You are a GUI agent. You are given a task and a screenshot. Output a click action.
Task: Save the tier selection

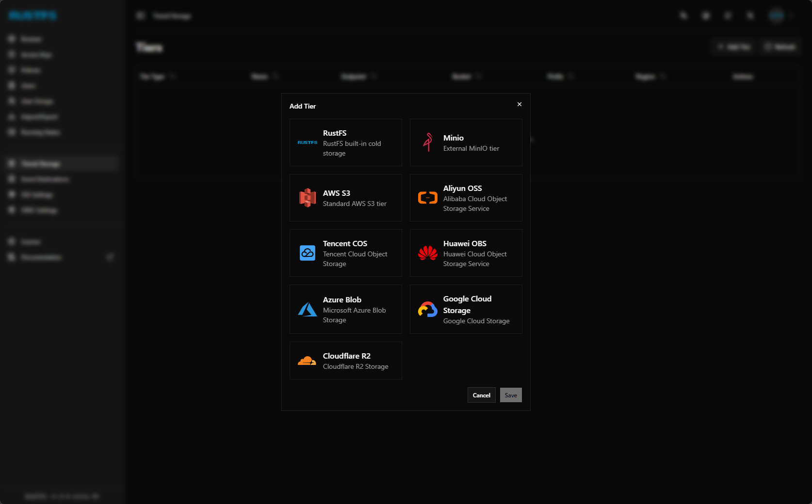pyautogui.click(x=511, y=395)
